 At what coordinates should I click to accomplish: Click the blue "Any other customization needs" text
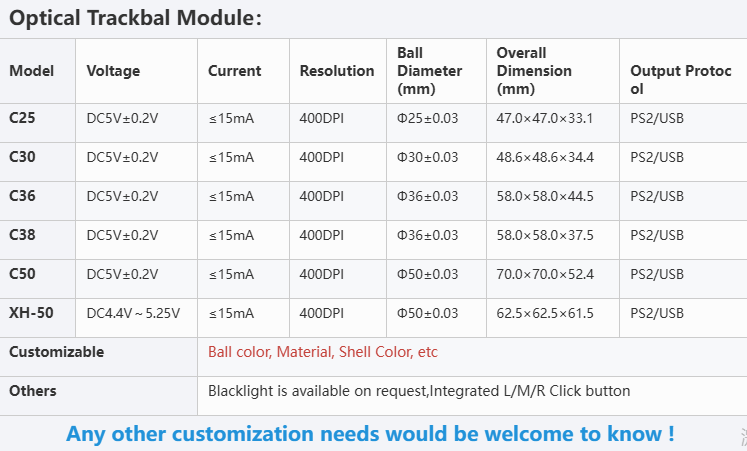click(x=370, y=434)
